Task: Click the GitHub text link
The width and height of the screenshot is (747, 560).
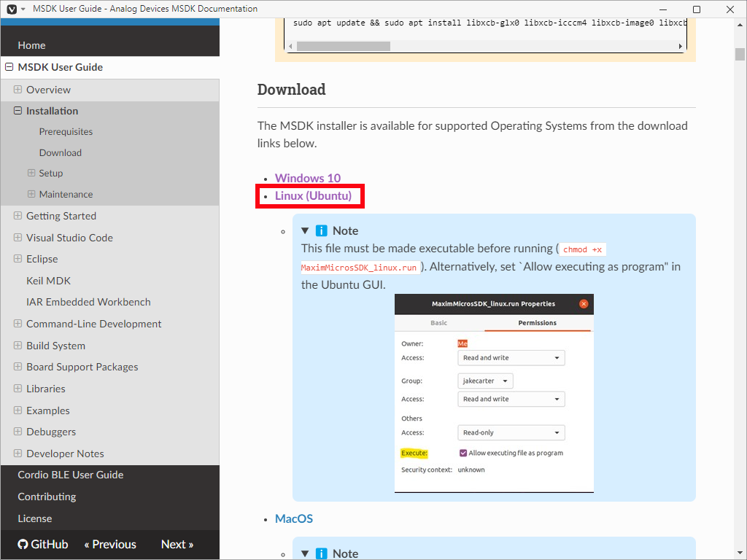Action: tap(50, 544)
